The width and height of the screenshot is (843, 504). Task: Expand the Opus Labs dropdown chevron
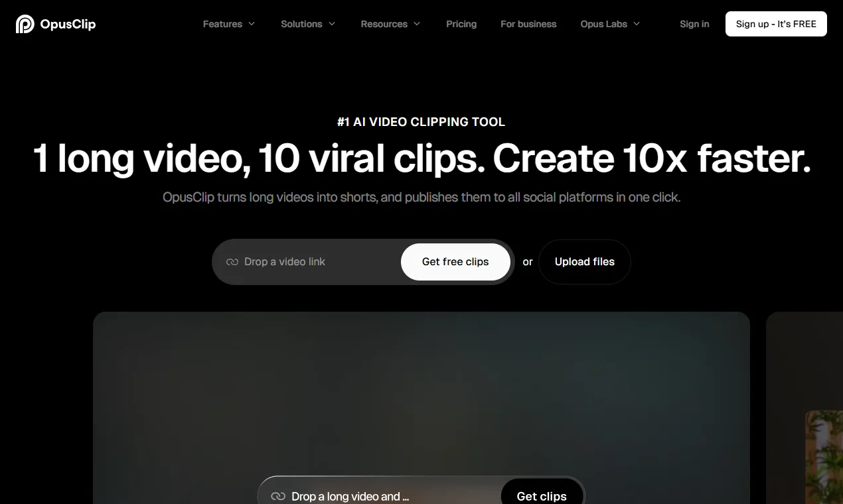click(x=637, y=24)
